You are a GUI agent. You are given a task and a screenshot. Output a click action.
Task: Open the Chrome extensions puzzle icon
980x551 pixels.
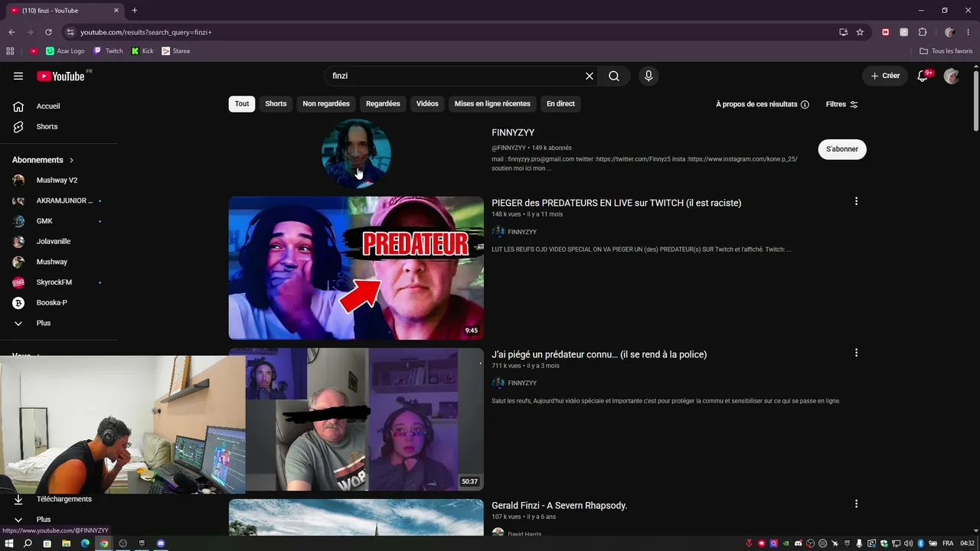pyautogui.click(x=923, y=32)
